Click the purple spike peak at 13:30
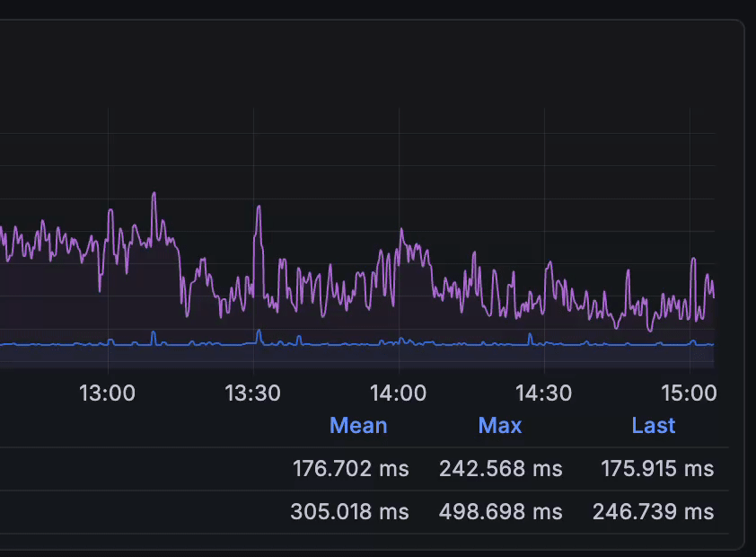Viewport: 756px width, 557px height. tap(259, 207)
